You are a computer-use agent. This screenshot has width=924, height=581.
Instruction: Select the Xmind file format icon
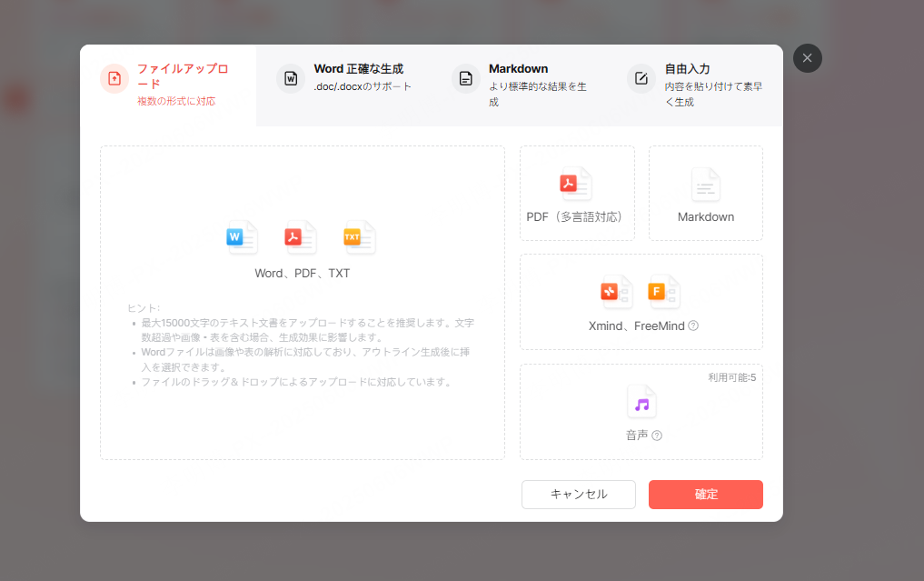615,292
